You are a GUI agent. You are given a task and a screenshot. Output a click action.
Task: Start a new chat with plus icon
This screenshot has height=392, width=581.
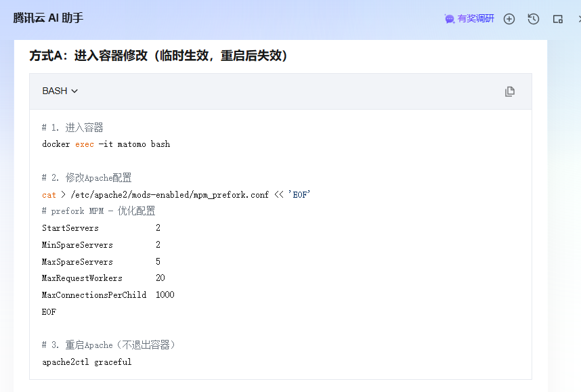pyautogui.click(x=509, y=19)
